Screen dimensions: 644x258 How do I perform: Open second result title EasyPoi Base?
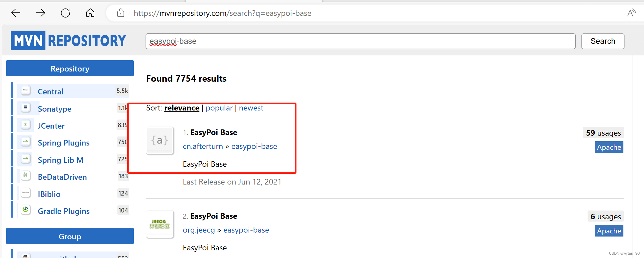(x=214, y=216)
